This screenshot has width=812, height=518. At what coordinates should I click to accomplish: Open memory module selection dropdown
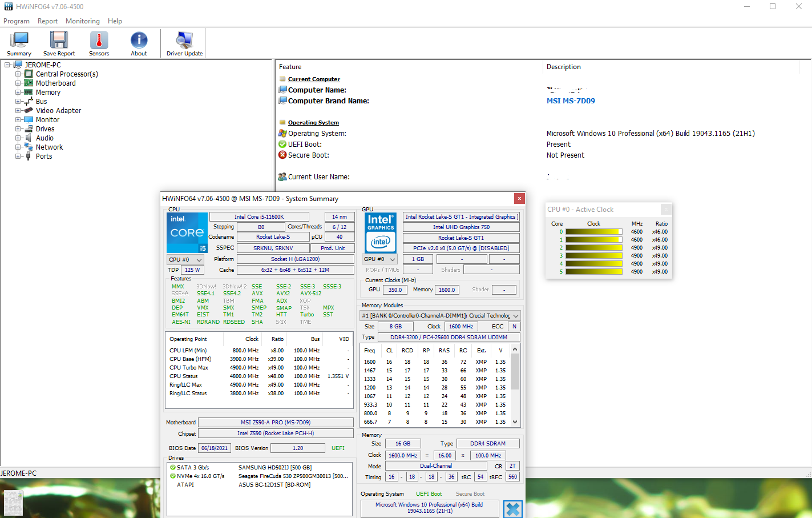pos(440,316)
